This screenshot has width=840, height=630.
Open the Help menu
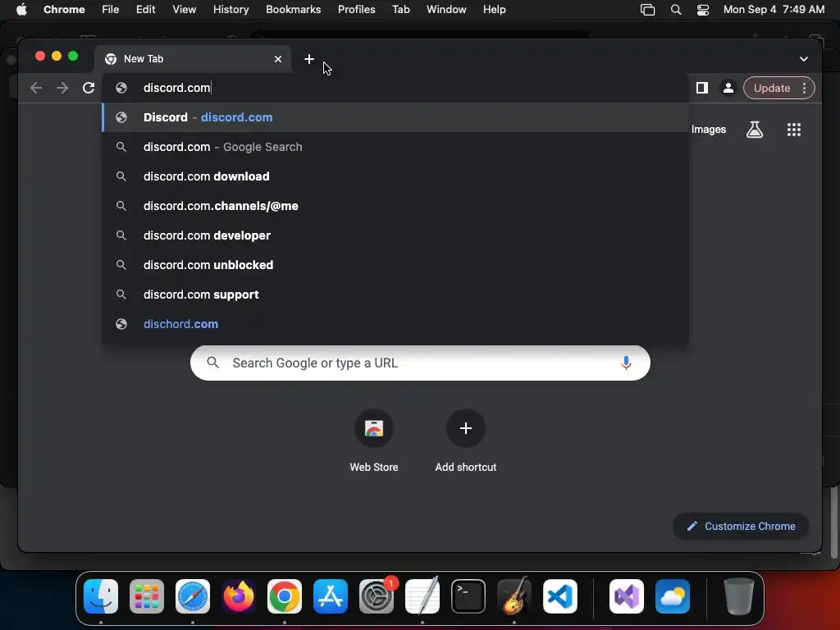tap(494, 10)
